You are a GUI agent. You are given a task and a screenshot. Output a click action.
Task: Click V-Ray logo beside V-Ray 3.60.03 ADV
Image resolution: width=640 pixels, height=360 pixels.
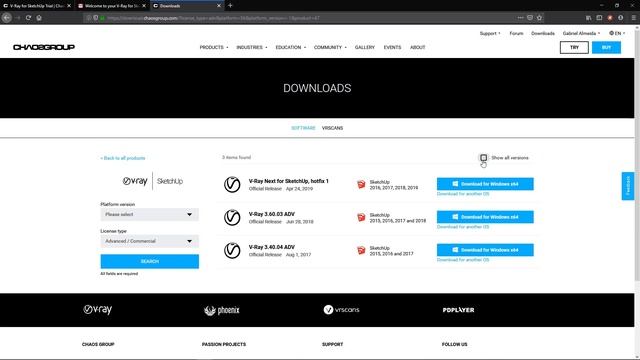pyautogui.click(x=232, y=218)
